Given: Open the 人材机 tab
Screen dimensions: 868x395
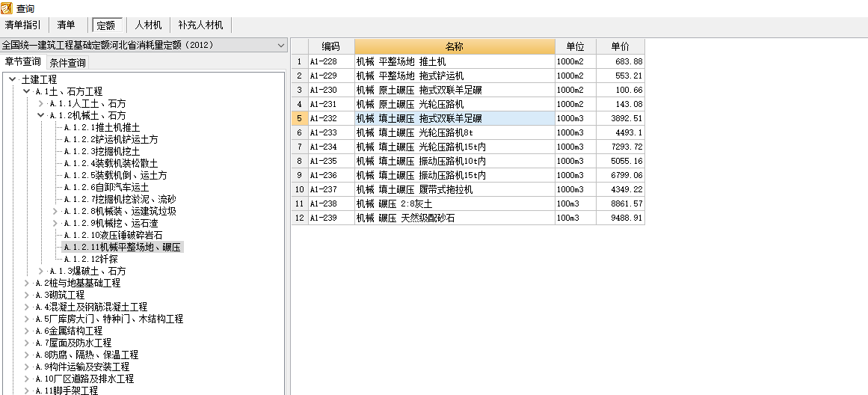Looking at the screenshot, I should coord(148,25).
